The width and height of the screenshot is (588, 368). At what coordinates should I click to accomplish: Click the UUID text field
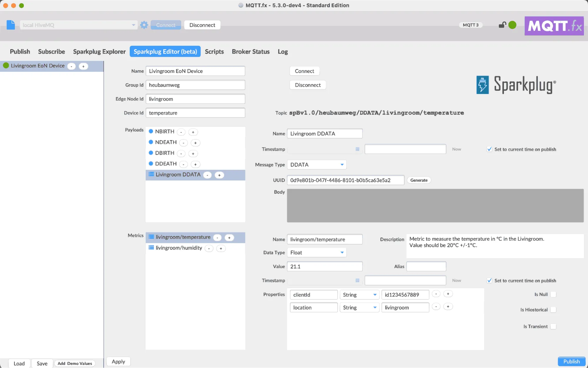[346, 180]
